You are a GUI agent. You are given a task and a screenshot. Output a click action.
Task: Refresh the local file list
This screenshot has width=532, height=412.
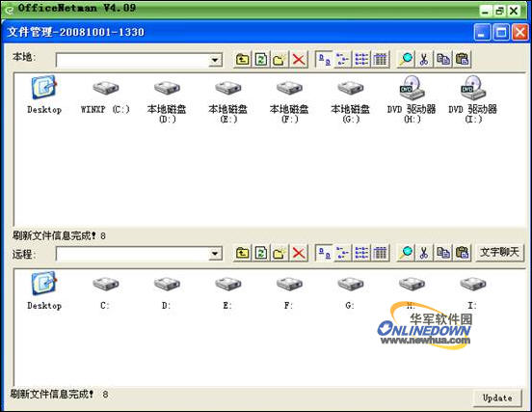click(x=261, y=60)
